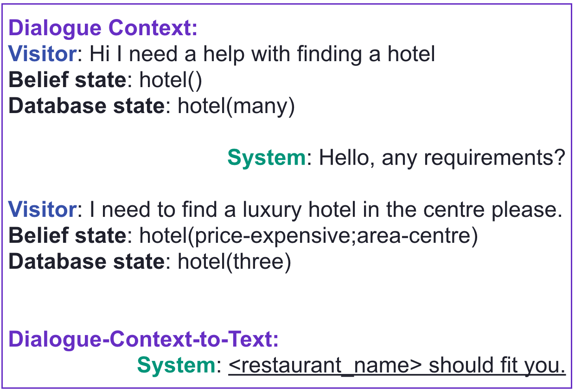The height and width of the screenshot is (392, 575).
Task: Click the second "Belief state" label
Action: [x=67, y=236]
